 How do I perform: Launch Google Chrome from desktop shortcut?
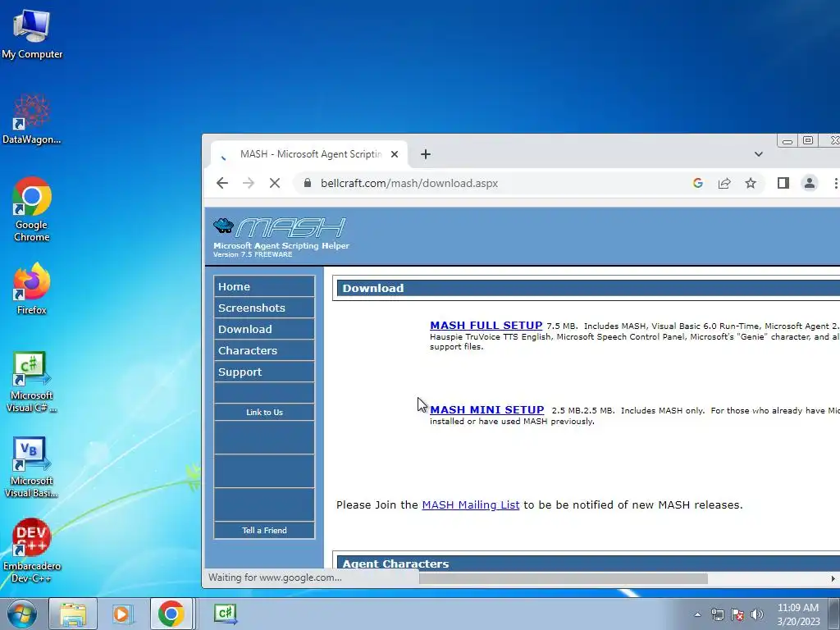(32, 209)
